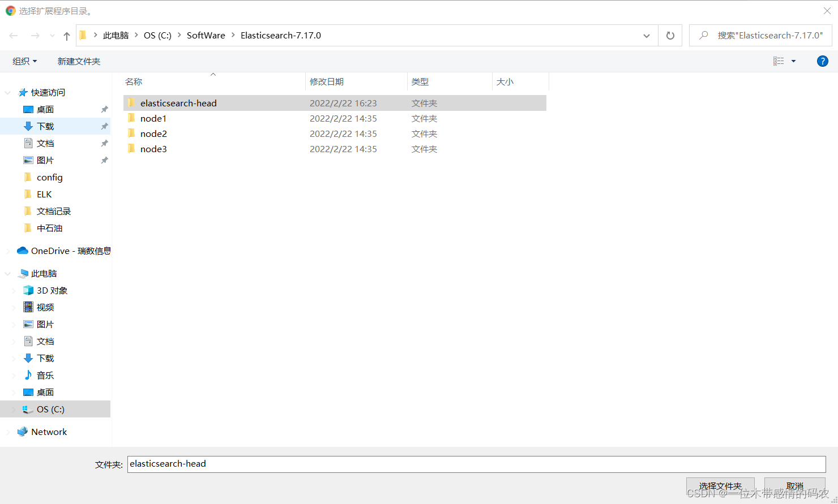838x504 pixels.
Task: Click the 取消 cancel button
Action: [794, 486]
